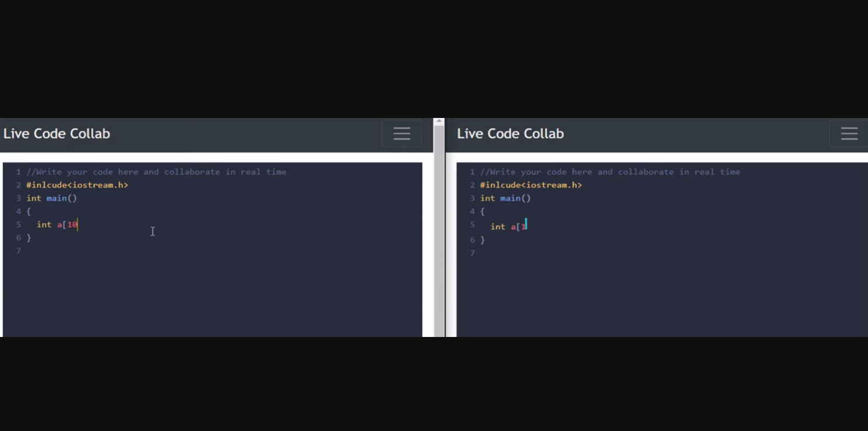Click the comment line in left editor

157,172
